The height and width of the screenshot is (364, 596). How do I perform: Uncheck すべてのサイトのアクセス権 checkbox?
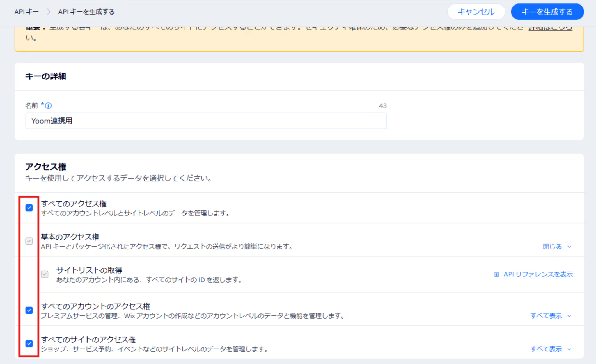point(29,344)
